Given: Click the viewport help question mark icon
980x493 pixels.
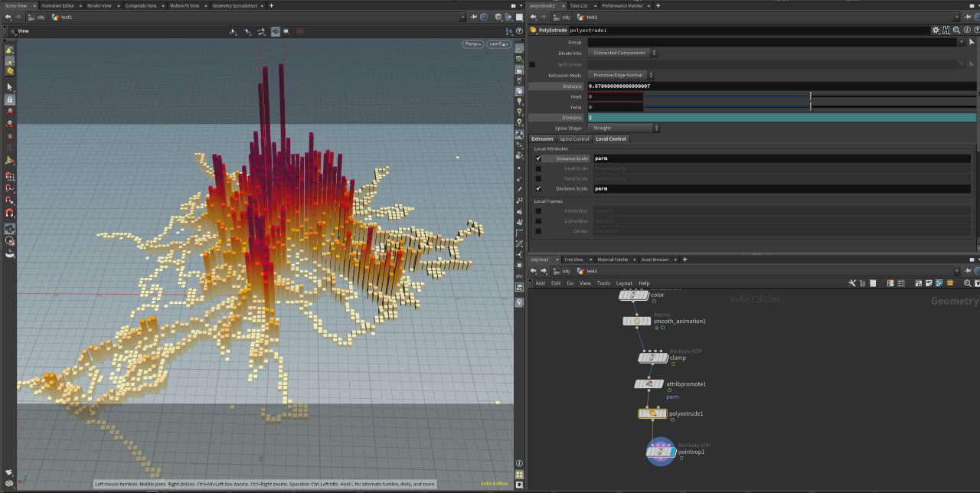Looking at the screenshot, I should click(519, 31).
